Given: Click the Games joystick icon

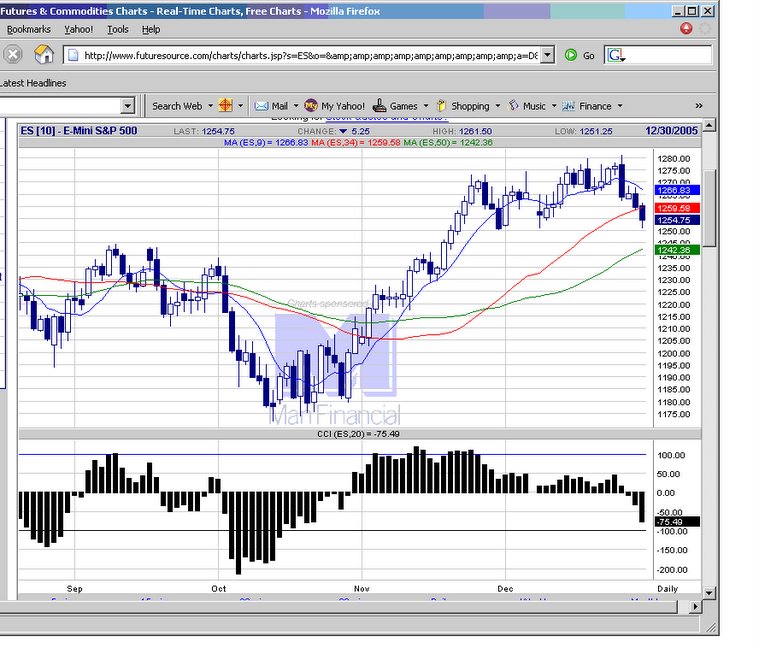Looking at the screenshot, I should point(380,105).
